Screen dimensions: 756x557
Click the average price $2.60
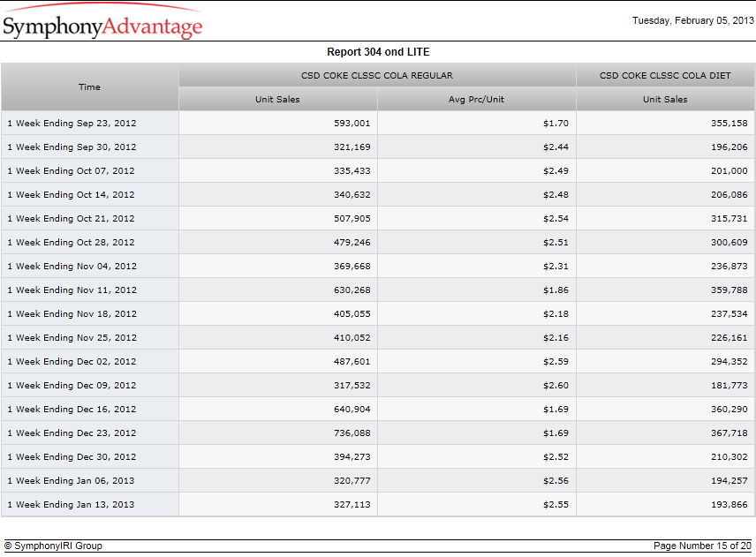coord(556,386)
